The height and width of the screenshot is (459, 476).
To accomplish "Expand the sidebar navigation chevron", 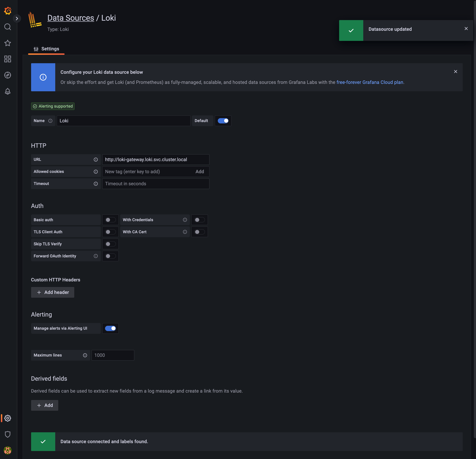I will coord(17,18).
